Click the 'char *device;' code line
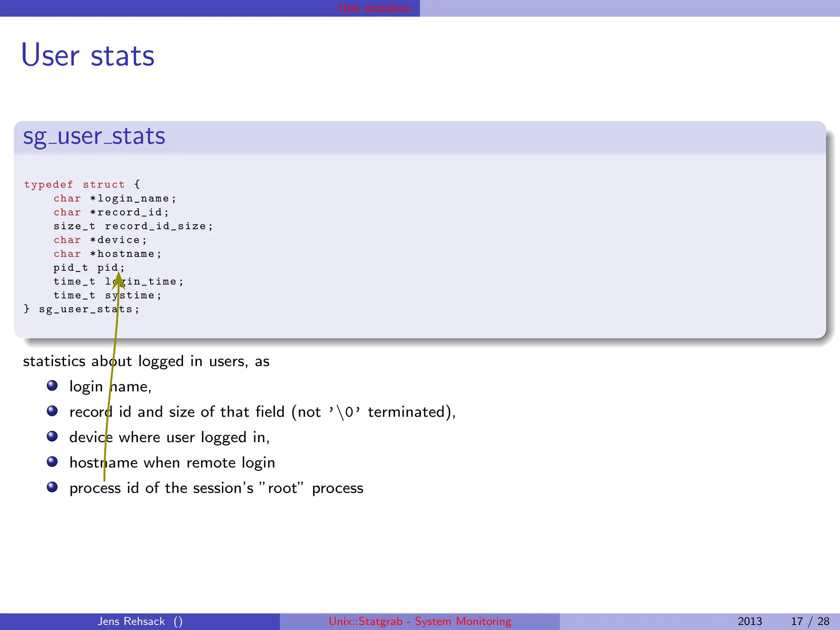Viewport: 840px width, 630px height. [100, 240]
